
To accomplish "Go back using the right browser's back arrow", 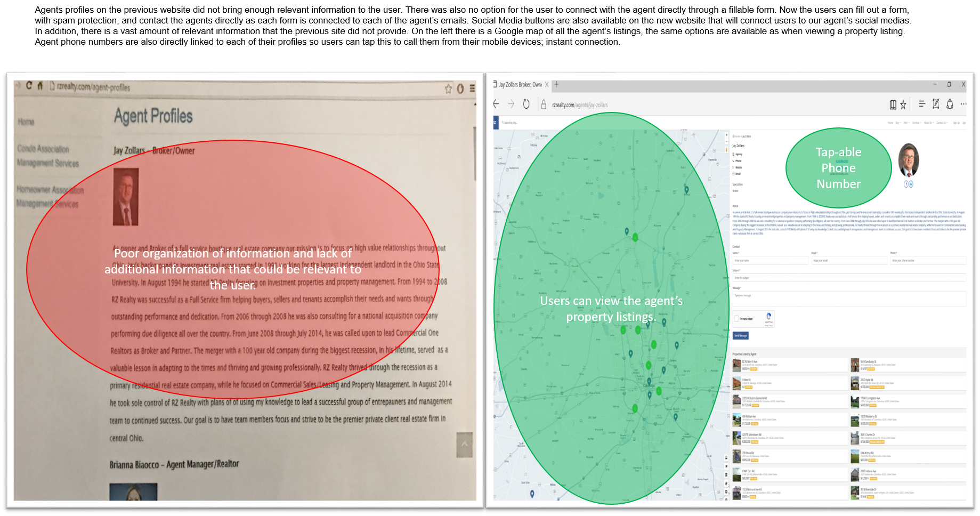I will point(496,104).
